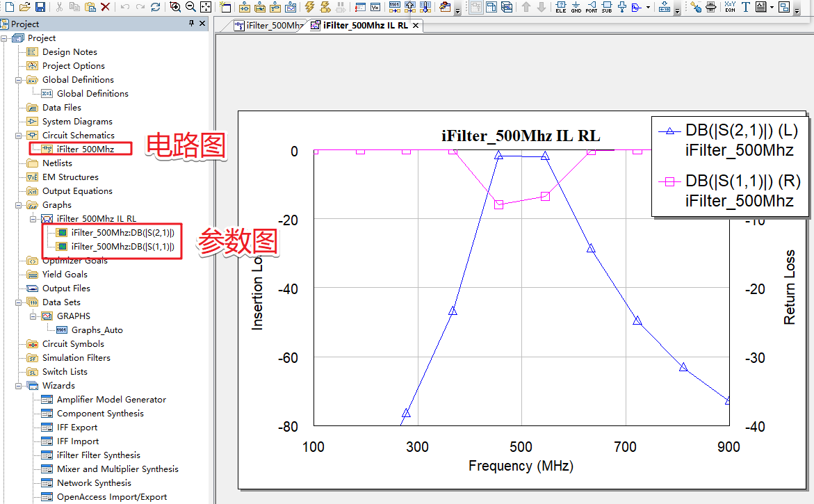Open the Component Synthesis wizard
814x504 pixels.
[100, 414]
